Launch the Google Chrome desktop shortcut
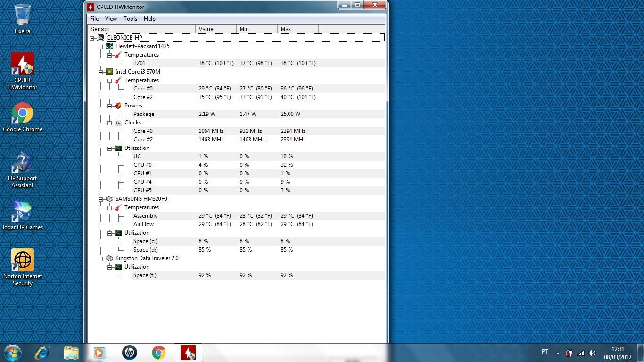 (22, 117)
